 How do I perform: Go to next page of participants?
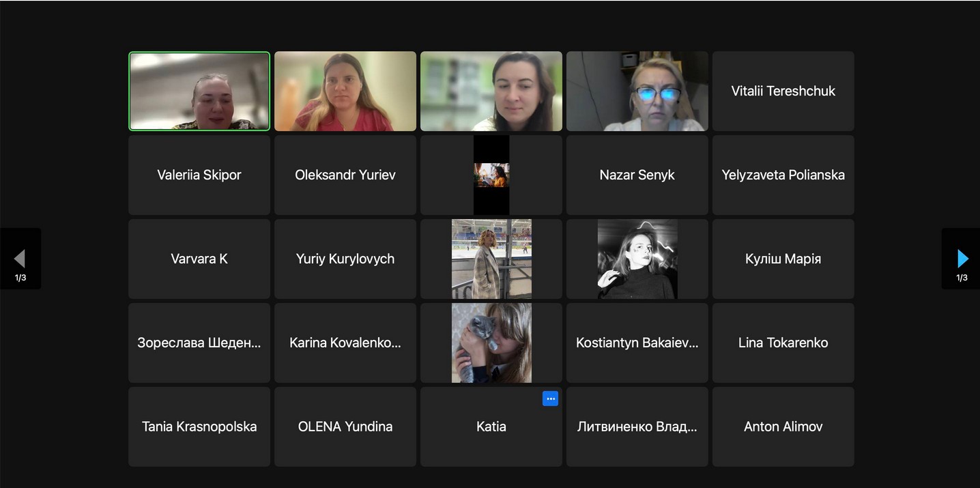tap(962, 259)
